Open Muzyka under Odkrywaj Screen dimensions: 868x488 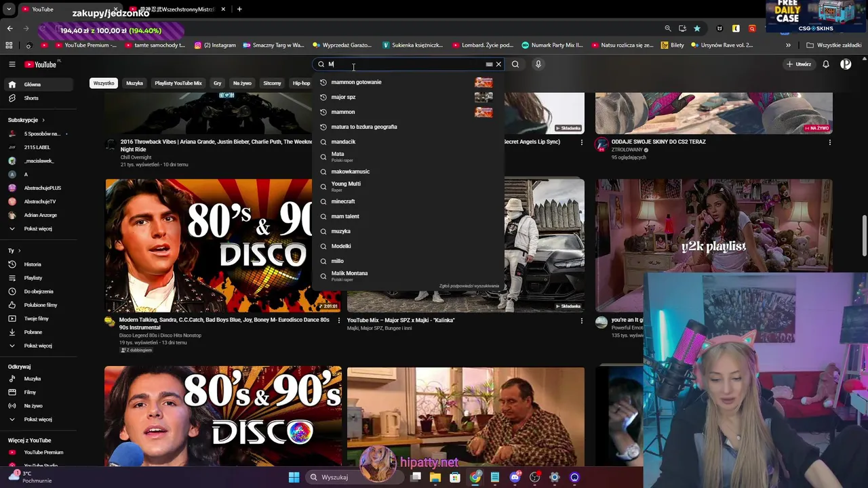point(39,379)
